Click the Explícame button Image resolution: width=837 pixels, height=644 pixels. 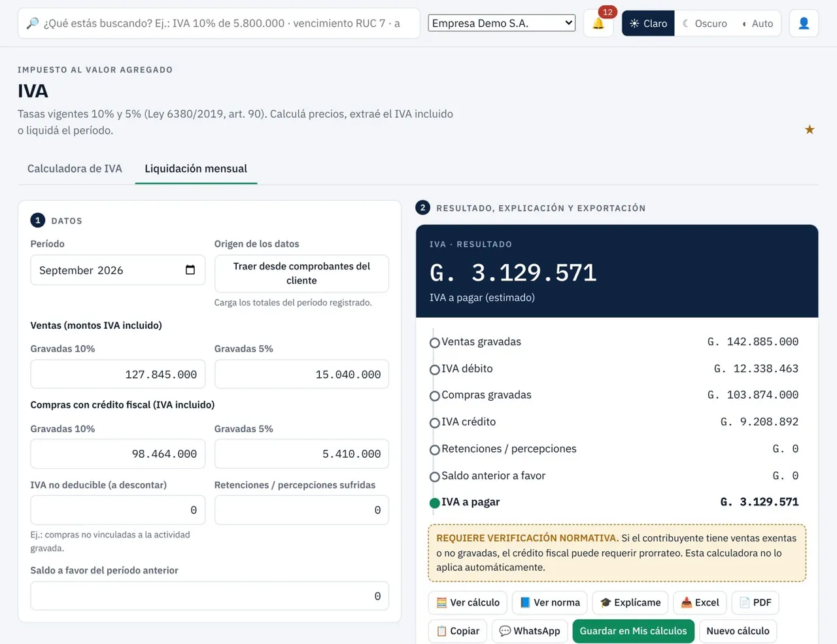click(x=630, y=602)
